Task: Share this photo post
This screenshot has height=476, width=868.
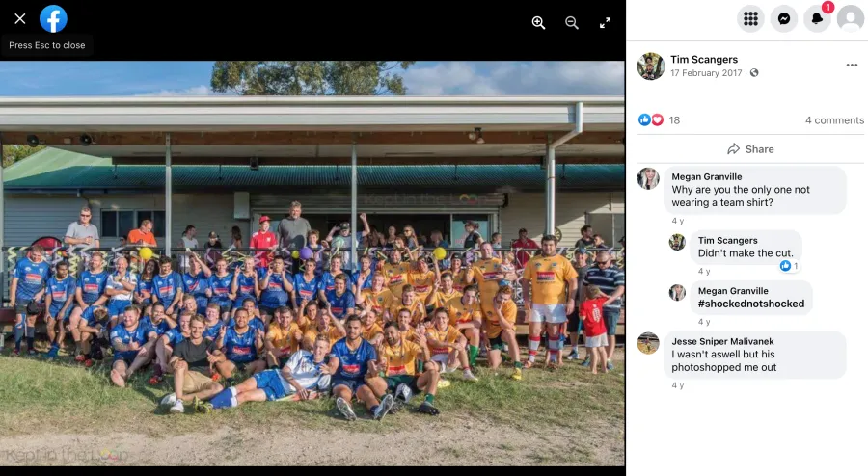Action: 750,149
